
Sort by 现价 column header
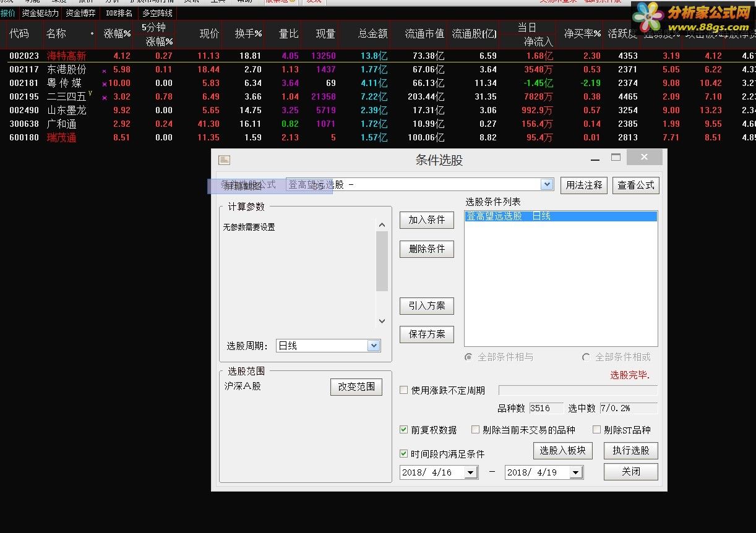point(209,34)
